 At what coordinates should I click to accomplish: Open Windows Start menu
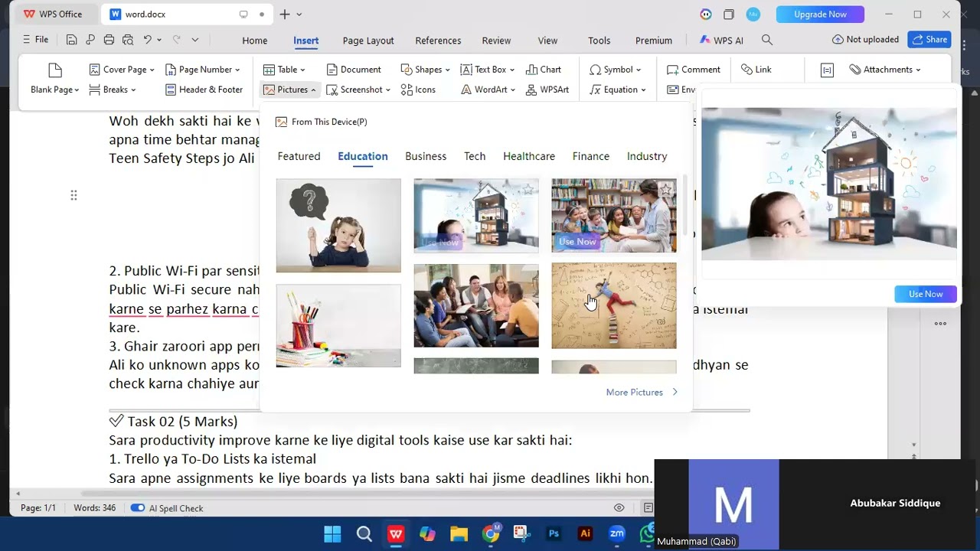pyautogui.click(x=332, y=533)
